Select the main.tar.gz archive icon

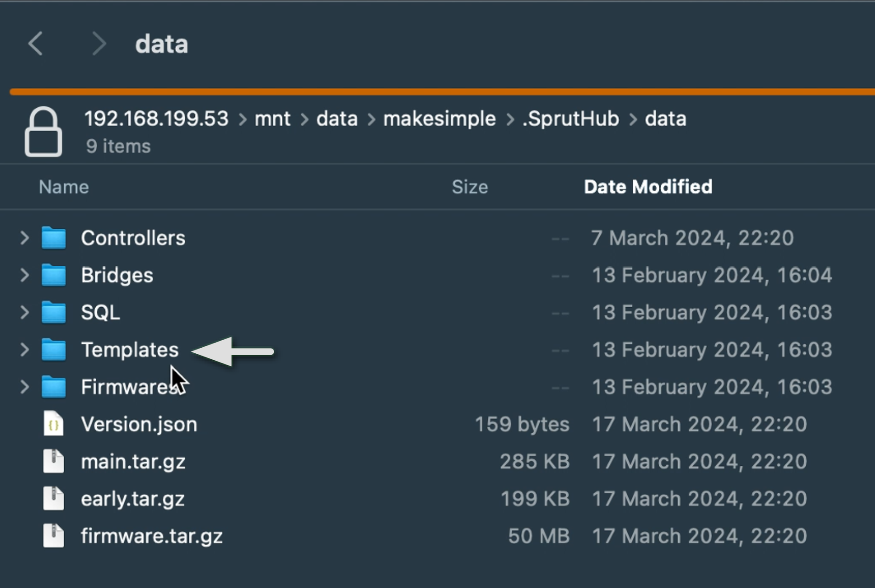point(53,461)
